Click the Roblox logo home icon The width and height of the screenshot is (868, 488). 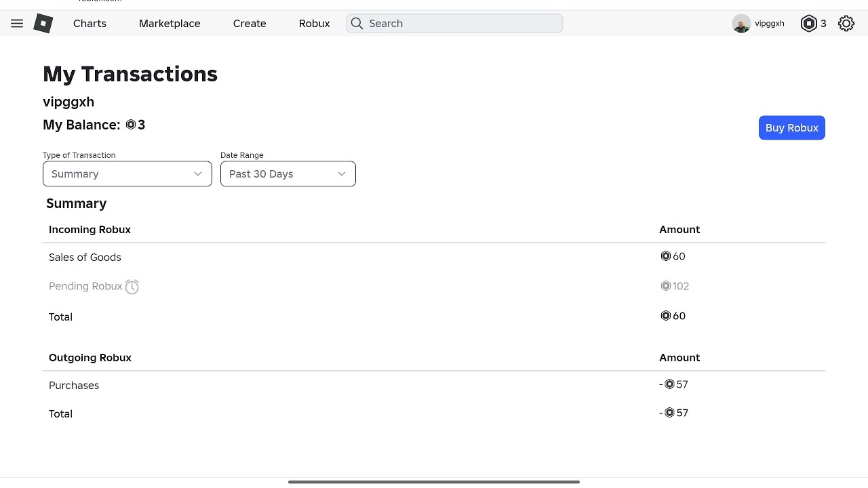coord(43,23)
